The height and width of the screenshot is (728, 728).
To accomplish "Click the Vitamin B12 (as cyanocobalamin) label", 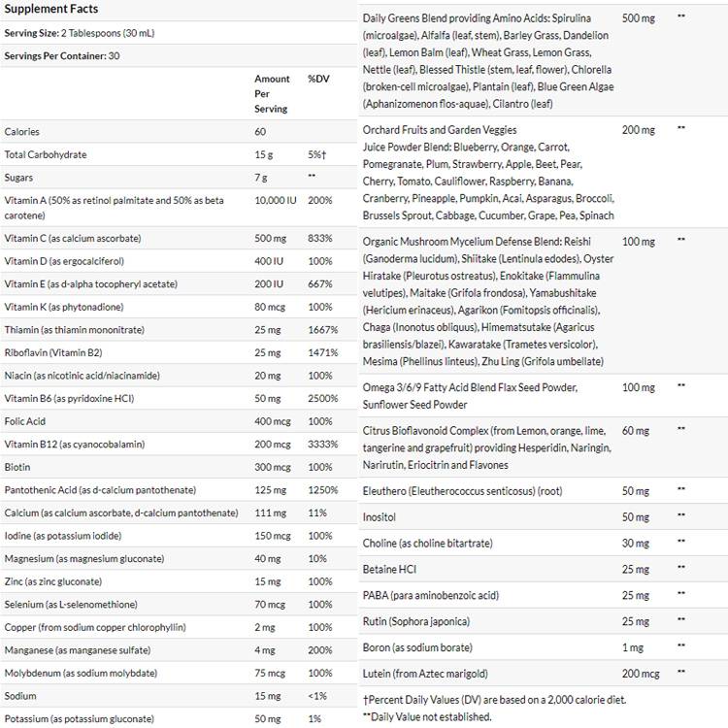I will click(x=75, y=445).
